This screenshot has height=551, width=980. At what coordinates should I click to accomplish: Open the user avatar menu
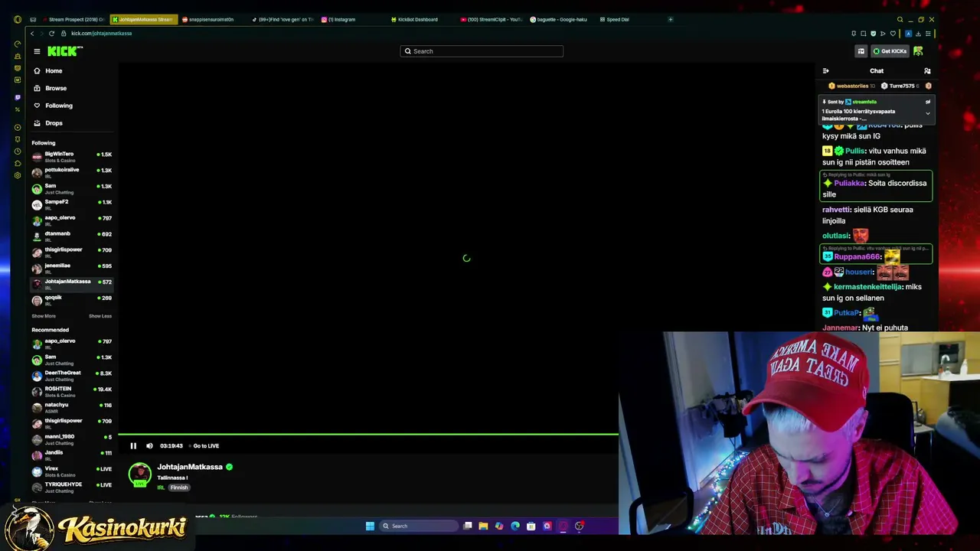(918, 51)
